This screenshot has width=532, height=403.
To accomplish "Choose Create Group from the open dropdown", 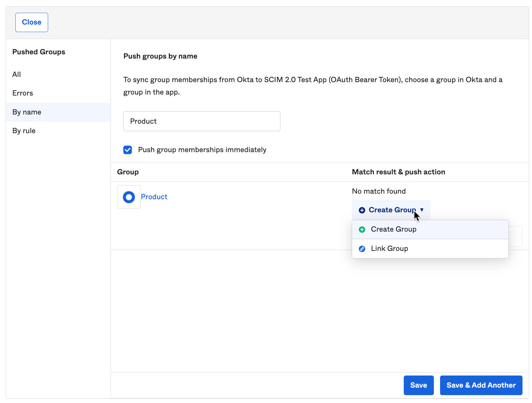I will 394,229.
